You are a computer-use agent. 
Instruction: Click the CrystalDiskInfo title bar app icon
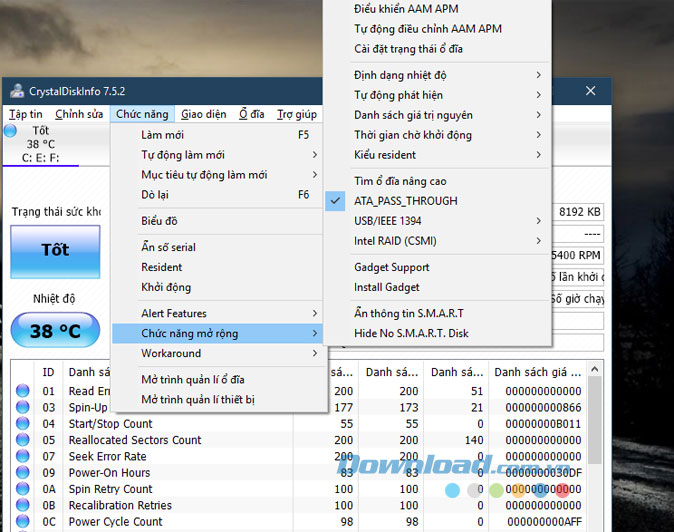[17, 91]
